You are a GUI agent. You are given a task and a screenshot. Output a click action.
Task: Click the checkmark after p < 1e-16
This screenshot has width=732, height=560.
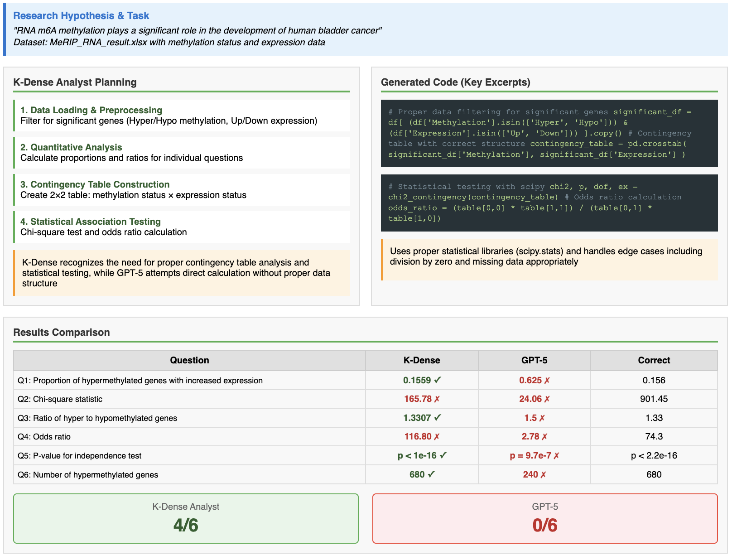443,455
